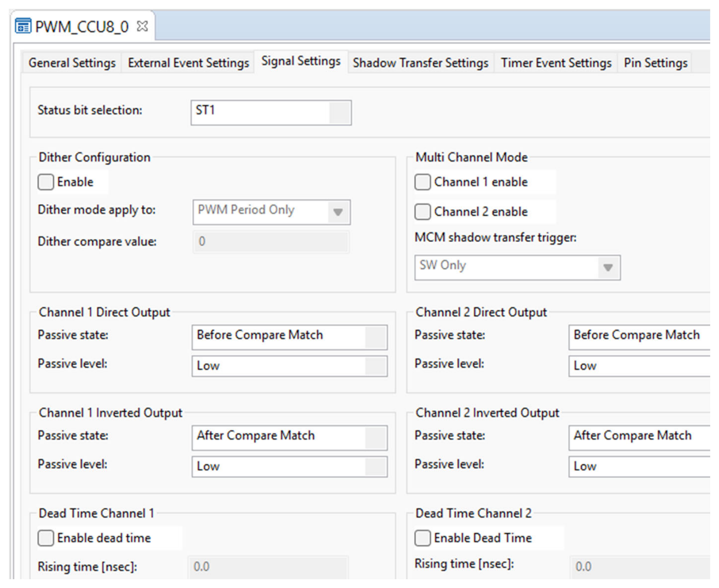Click the Dither compare value field
The width and height of the screenshot is (719, 588).
pos(271,242)
